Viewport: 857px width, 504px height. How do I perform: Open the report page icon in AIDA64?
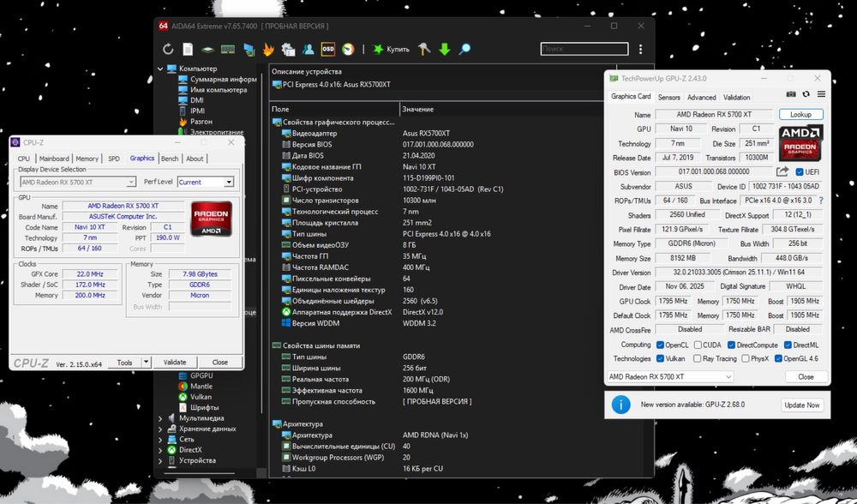coord(188,49)
